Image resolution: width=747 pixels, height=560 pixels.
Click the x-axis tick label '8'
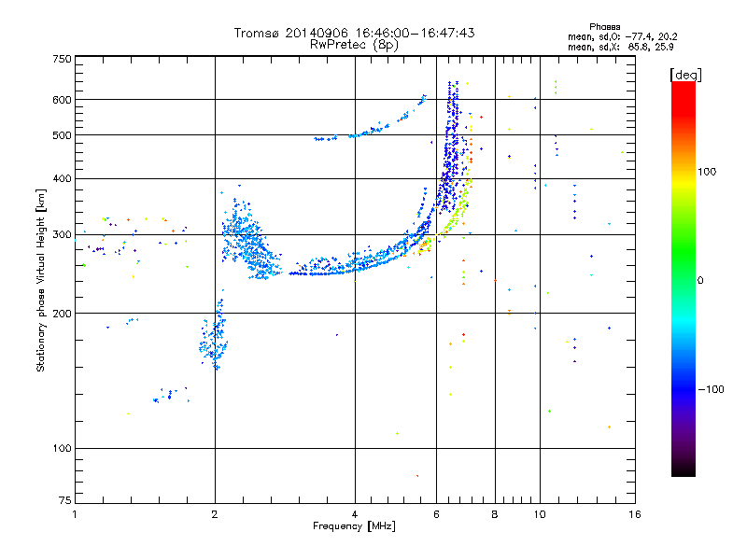point(495,514)
